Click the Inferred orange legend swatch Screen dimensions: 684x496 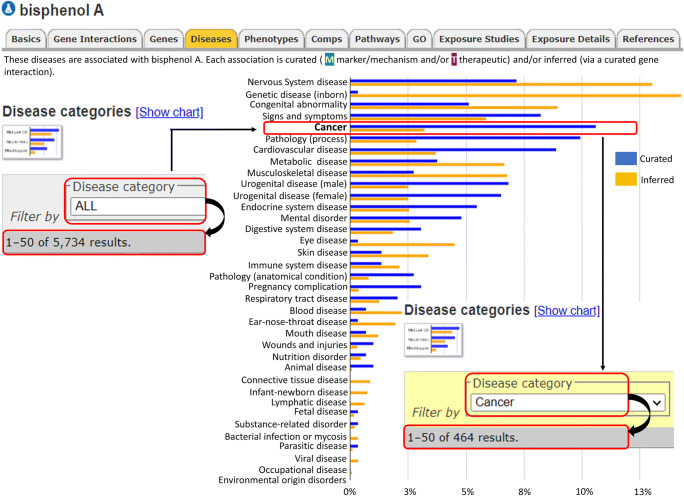click(x=626, y=179)
